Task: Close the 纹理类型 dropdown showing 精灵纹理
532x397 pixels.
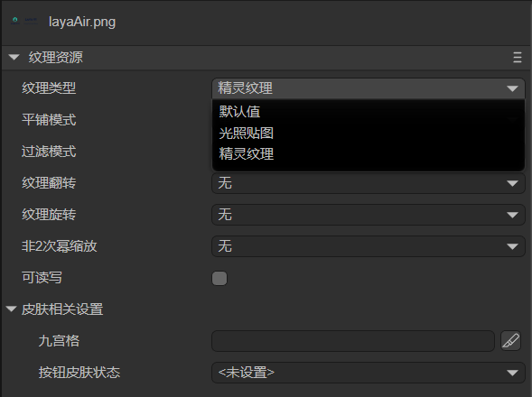Action: pyautogui.click(x=369, y=88)
